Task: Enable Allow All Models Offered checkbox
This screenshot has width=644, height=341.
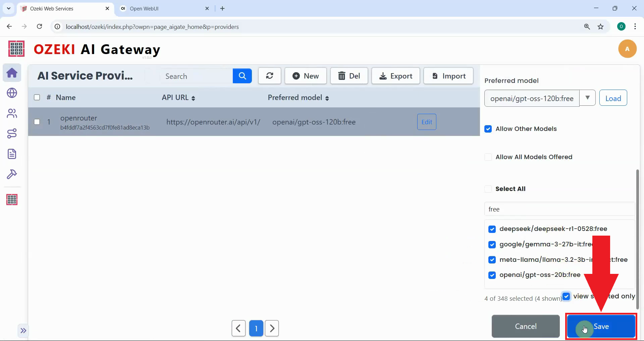Action: (x=488, y=157)
